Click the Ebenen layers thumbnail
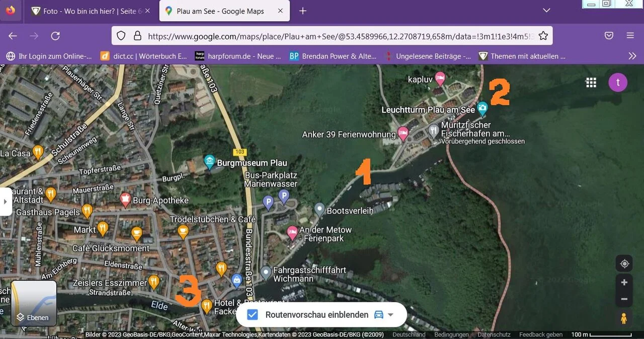 (34, 303)
